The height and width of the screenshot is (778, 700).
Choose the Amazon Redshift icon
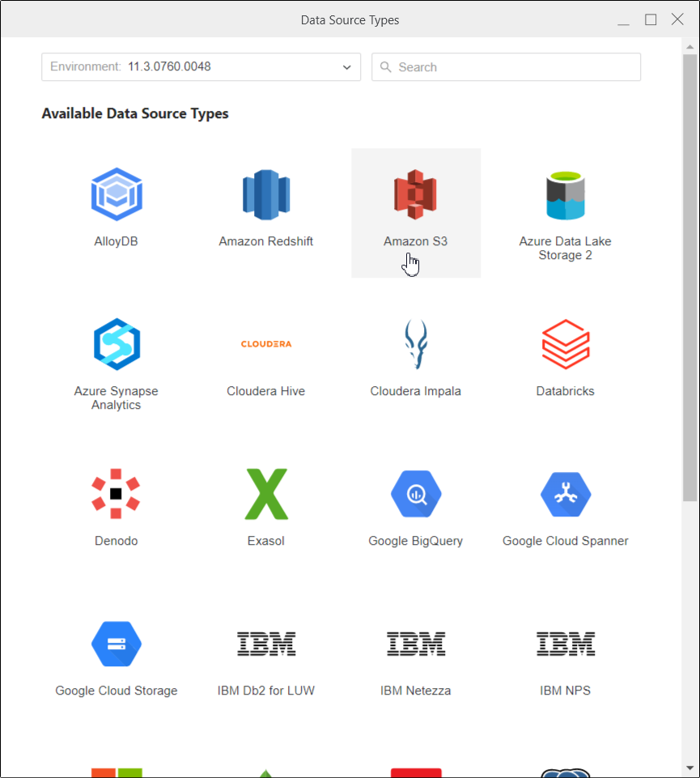point(266,195)
